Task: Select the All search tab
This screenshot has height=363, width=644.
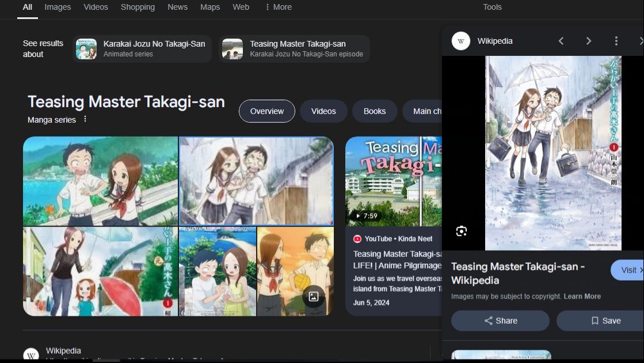Action: click(x=28, y=7)
